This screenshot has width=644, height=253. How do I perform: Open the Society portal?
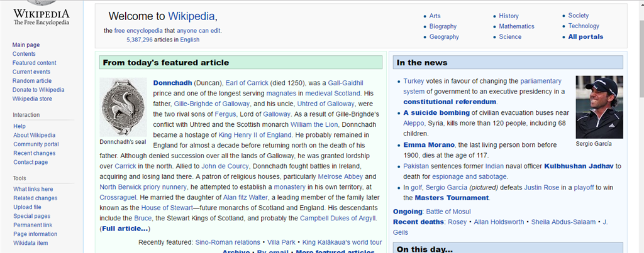(x=579, y=16)
